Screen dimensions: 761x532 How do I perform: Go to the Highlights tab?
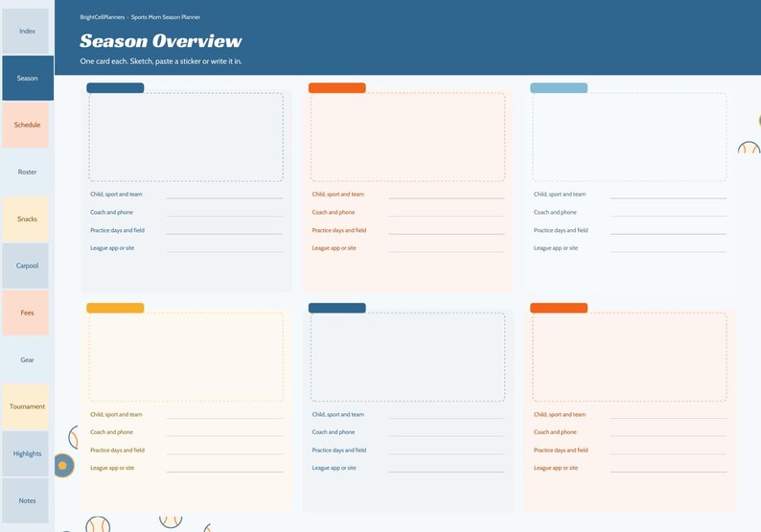click(26, 453)
